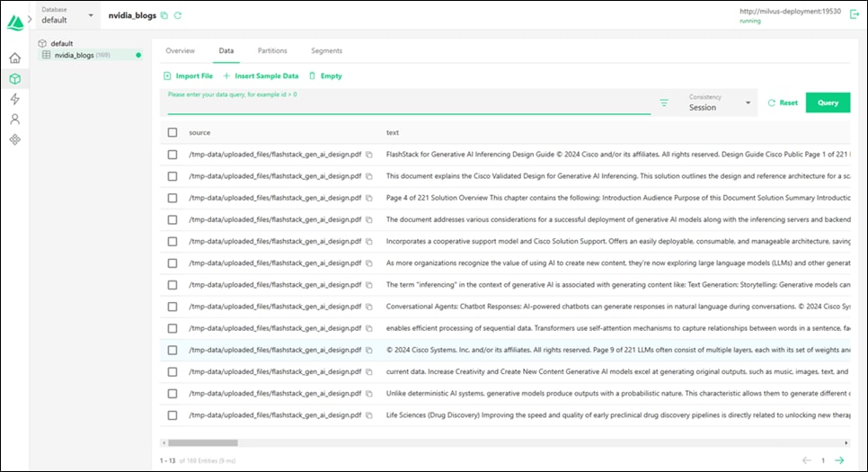This screenshot has height=472, width=868.
Task: Click the disconnect logout icon
Action: pos(855,14)
